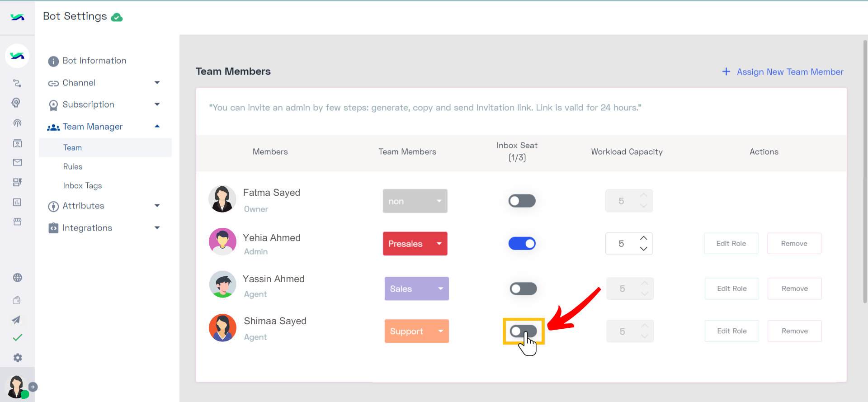Open the flow builder icon in sidebar
Screen dimensions: 868x402
(x=17, y=83)
